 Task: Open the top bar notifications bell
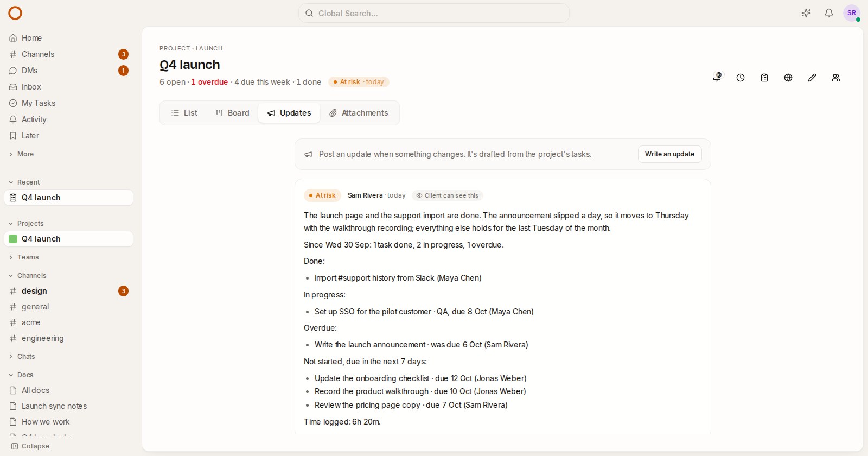pyautogui.click(x=829, y=13)
